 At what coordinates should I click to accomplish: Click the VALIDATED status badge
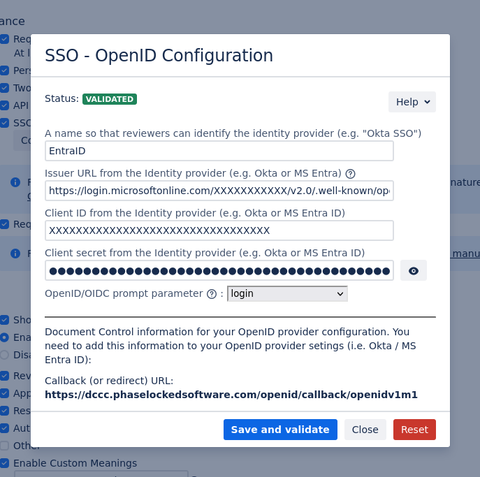pos(110,99)
